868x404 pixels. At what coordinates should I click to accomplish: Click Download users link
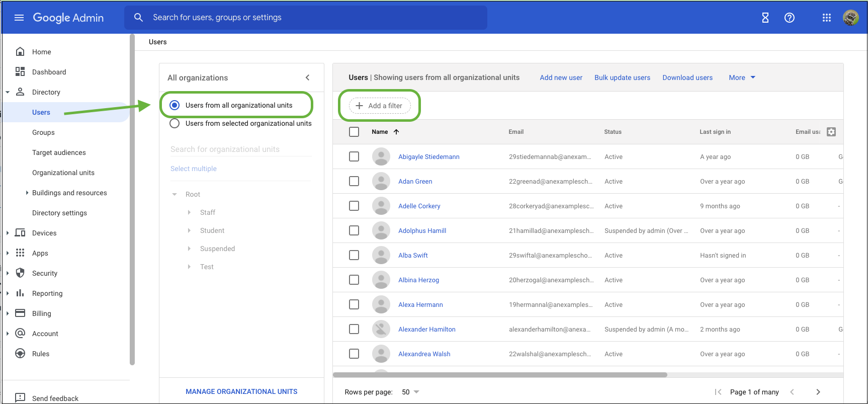(687, 77)
